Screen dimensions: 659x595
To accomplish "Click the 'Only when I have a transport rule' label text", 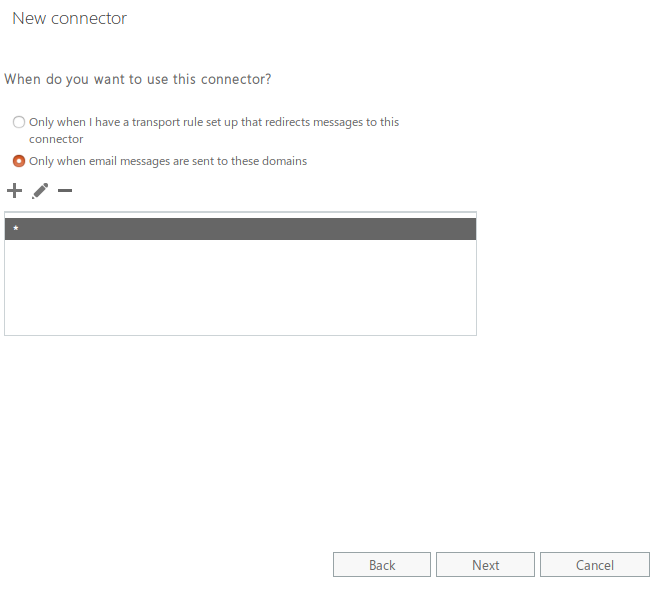I will tap(214, 130).
